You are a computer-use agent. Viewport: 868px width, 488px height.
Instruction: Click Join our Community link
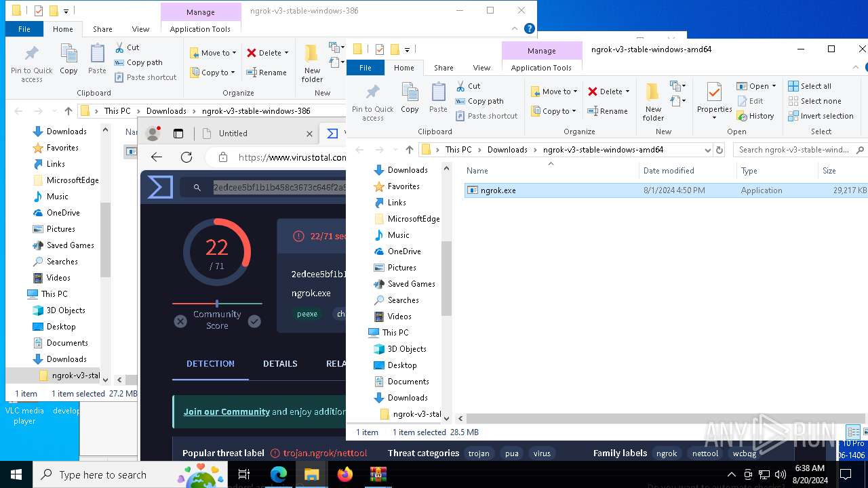coord(226,411)
